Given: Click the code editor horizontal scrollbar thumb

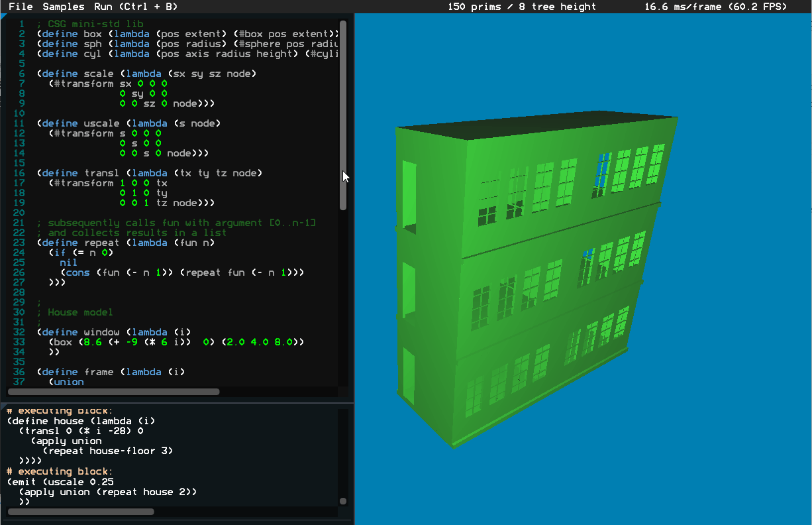Looking at the screenshot, I should 113,392.
